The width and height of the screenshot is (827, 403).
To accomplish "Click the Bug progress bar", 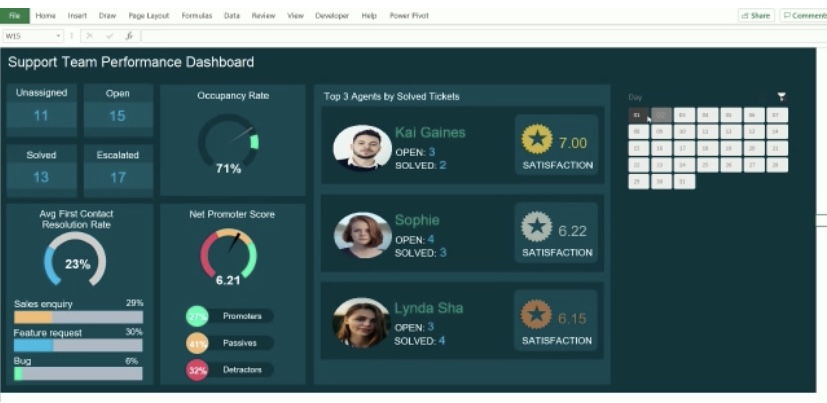I will (x=78, y=373).
